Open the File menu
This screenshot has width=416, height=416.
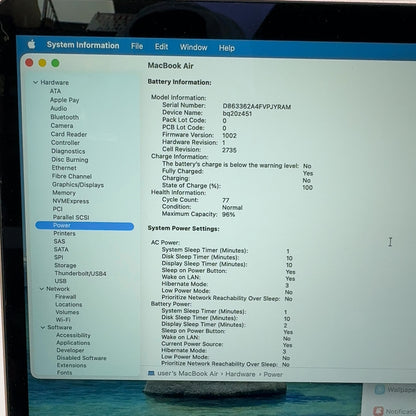137,46
